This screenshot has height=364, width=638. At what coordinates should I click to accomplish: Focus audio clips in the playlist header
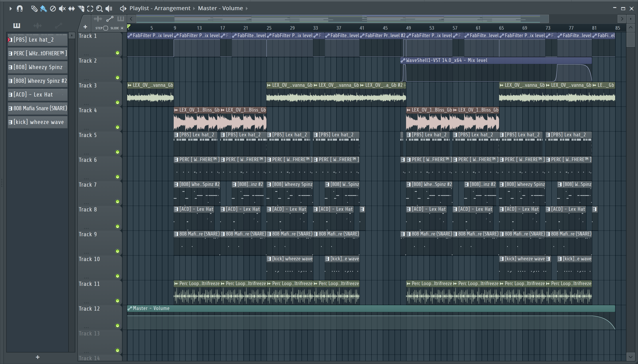98,19
